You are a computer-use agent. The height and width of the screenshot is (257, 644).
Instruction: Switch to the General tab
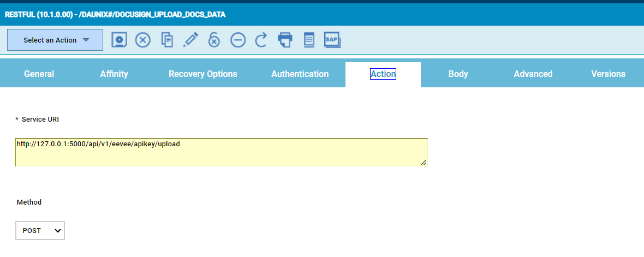click(39, 74)
